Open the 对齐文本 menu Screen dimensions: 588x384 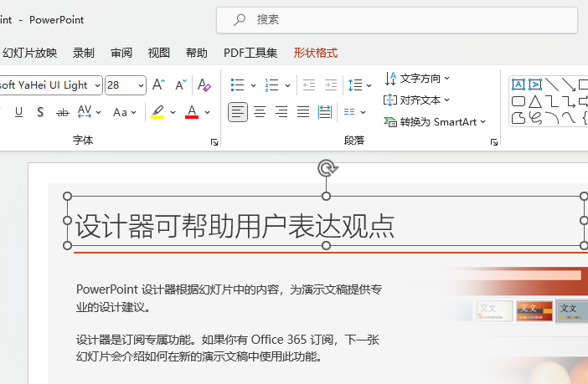tap(416, 100)
